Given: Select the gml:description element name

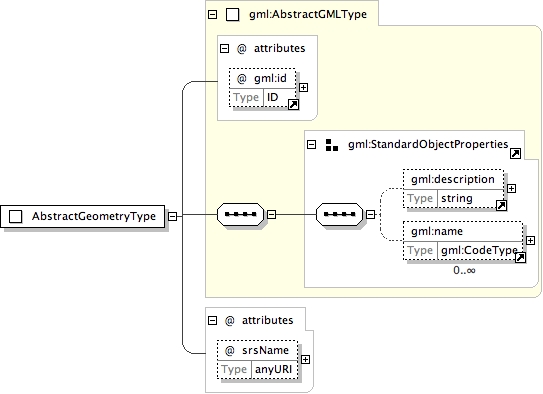Looking at the screenshot, I should click(x=453, y=179).
